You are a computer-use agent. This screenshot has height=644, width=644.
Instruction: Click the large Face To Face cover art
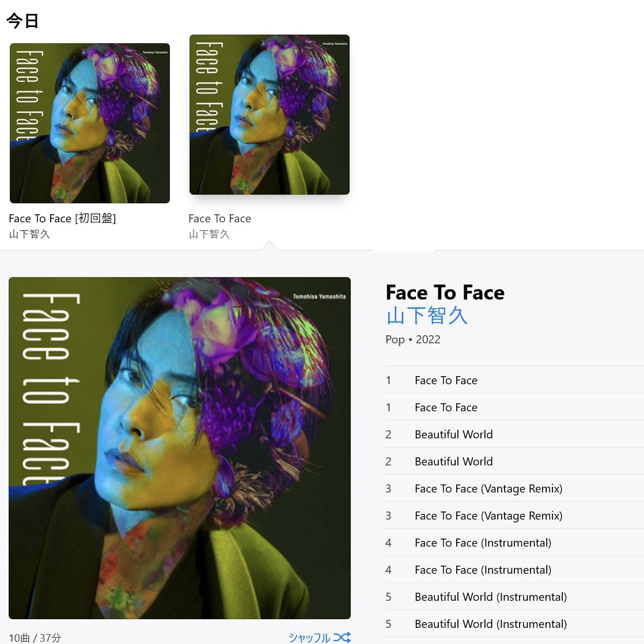click(180, 448)
